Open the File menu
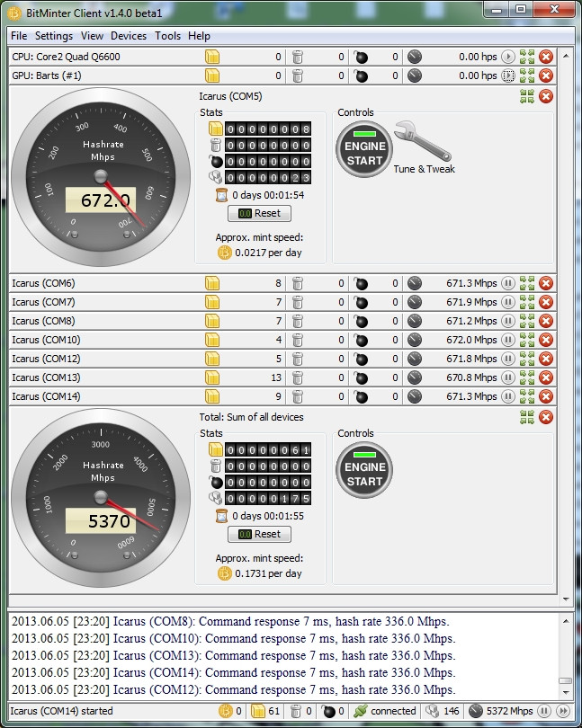Viewport: 582px width, 728px height. [x=19, y=36]
